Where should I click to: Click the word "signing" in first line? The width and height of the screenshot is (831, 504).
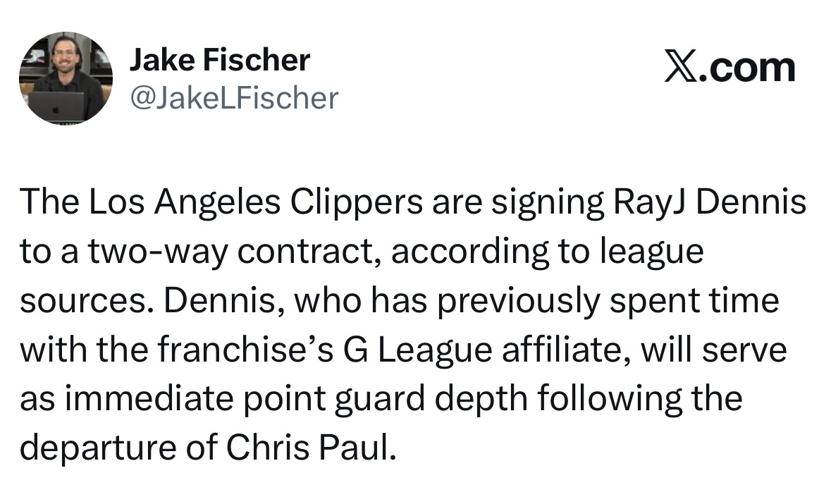[x=548, y=202]
